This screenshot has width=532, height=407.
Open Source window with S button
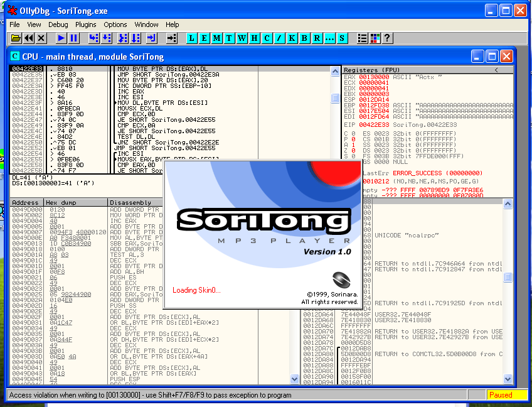point(342,38)
